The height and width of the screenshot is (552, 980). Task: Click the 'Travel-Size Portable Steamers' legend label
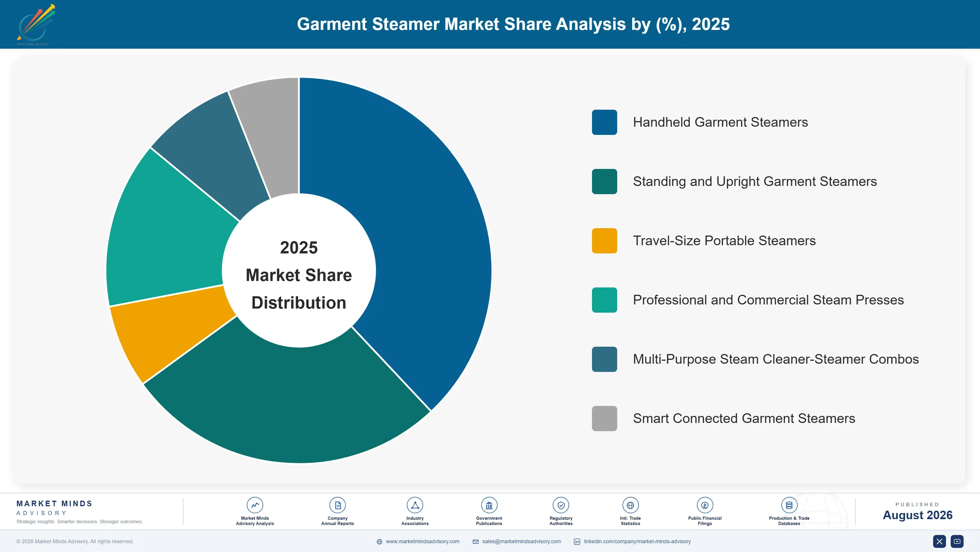coord(724,241)
